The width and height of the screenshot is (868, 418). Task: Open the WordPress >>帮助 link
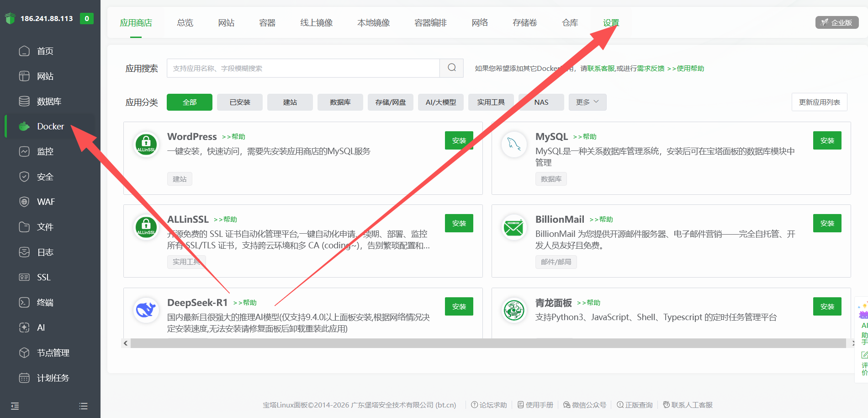coord(233,137)
